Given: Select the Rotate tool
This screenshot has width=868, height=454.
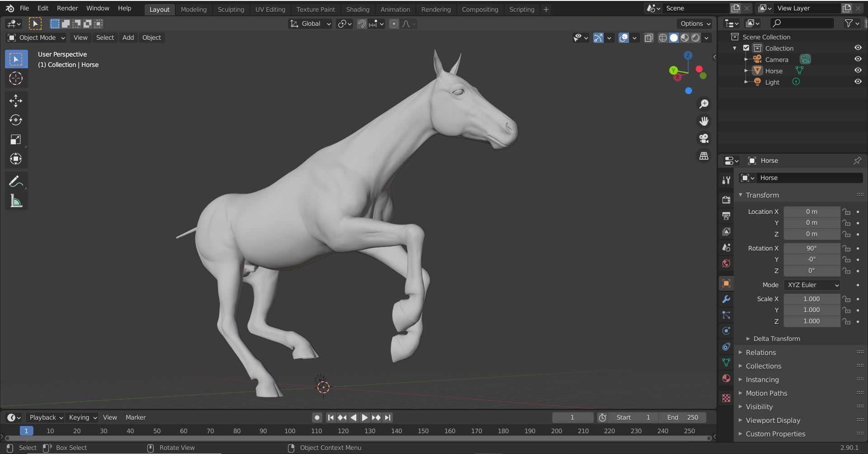Looking at the screenshot, I should click(16, 120).
